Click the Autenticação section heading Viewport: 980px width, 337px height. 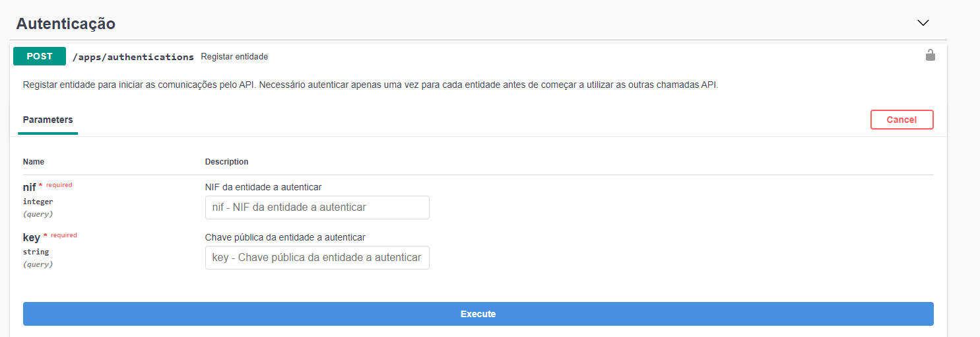click(66, 24)
